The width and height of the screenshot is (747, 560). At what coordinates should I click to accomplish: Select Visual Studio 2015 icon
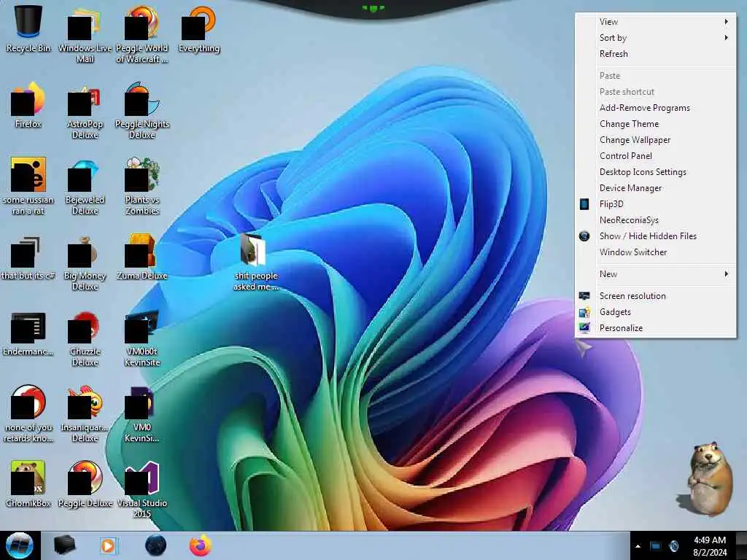tap(142, 489)
